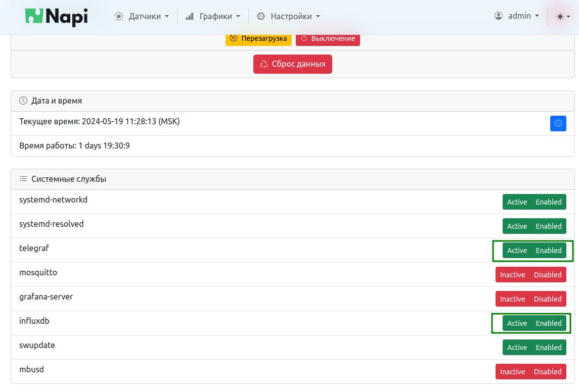The image size is (579, 392).
Task: Click the sensor icon beside Датчики
Action: [x=119, y=16]
